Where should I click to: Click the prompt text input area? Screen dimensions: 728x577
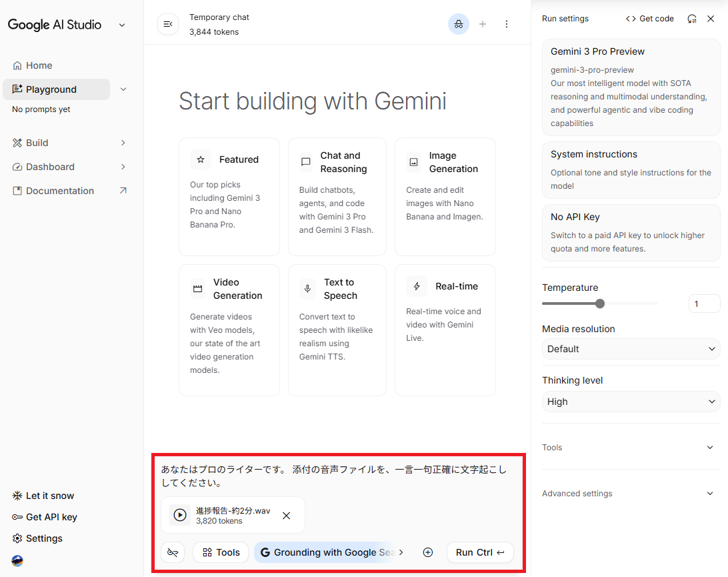338,476
